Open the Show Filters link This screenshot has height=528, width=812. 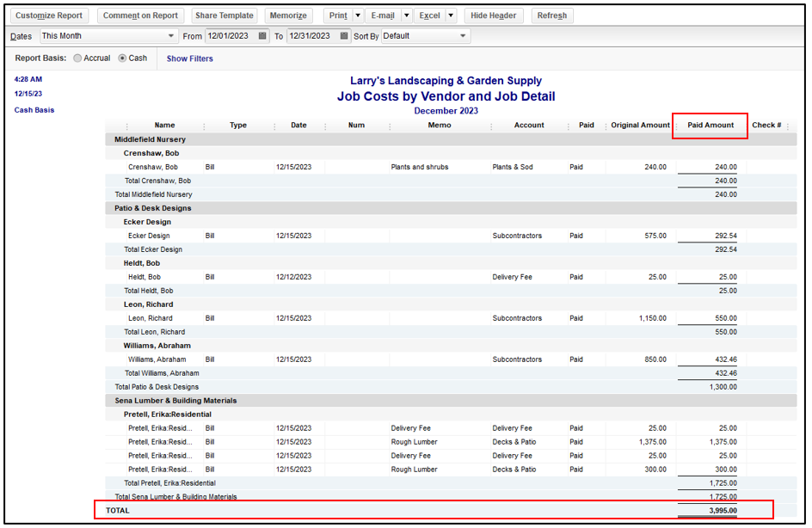[189, 58]
